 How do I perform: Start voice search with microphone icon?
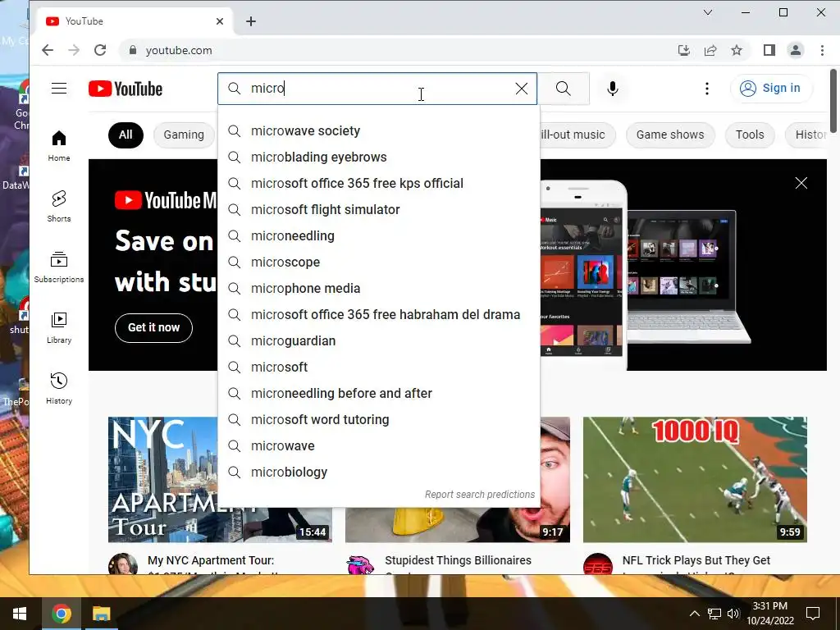[x=612, y=89]
